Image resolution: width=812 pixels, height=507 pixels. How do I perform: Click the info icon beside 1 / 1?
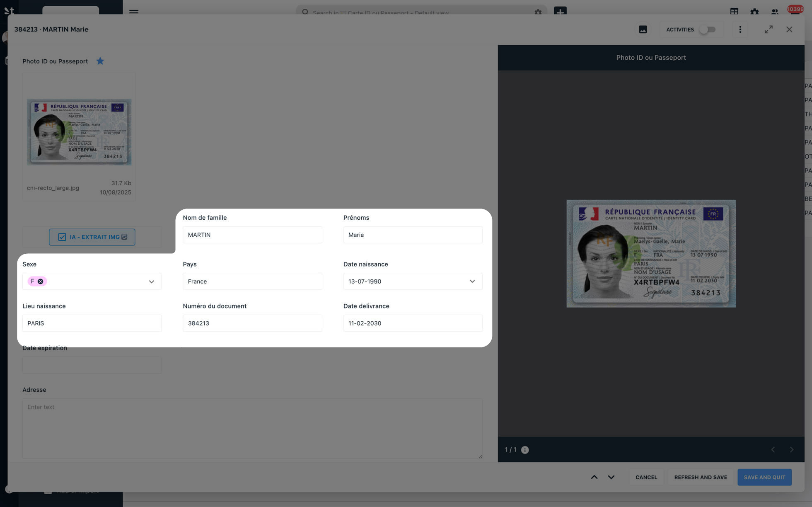pyautogui.click(x=524, y=450)
